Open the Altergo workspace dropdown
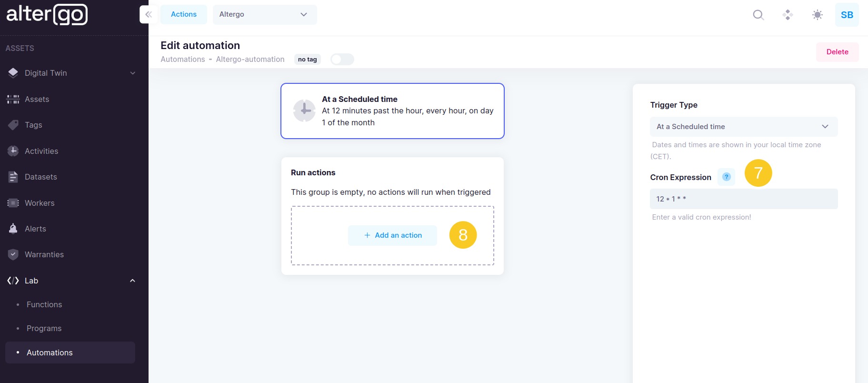Image resolution: width=868 pixels, height=383 pixels. pos(264,14)
